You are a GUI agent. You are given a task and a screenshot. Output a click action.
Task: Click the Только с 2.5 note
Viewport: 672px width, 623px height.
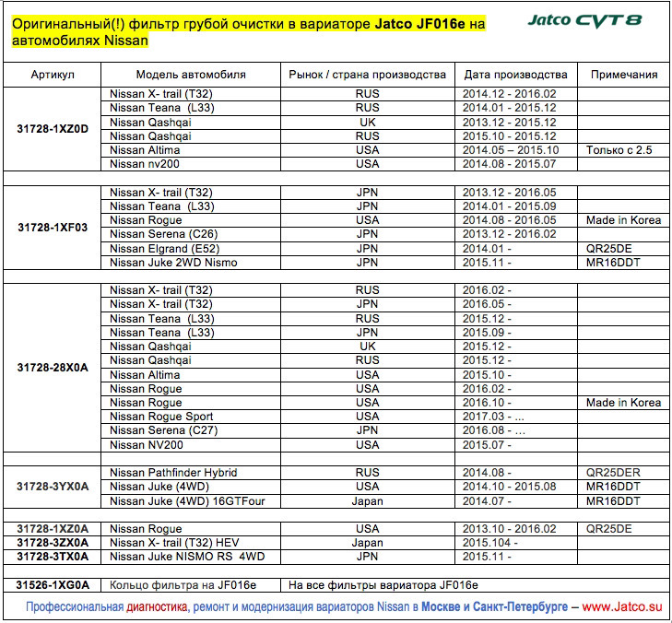point(619,150)
